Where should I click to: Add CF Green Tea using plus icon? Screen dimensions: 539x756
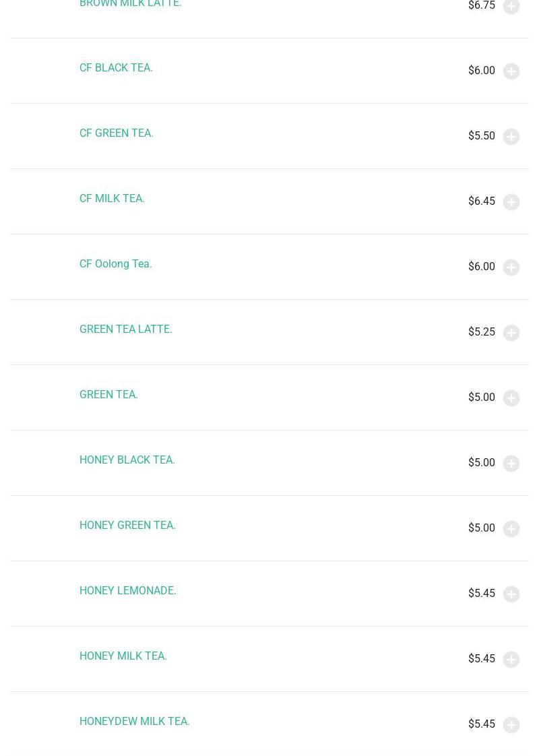tap(511, 137)
